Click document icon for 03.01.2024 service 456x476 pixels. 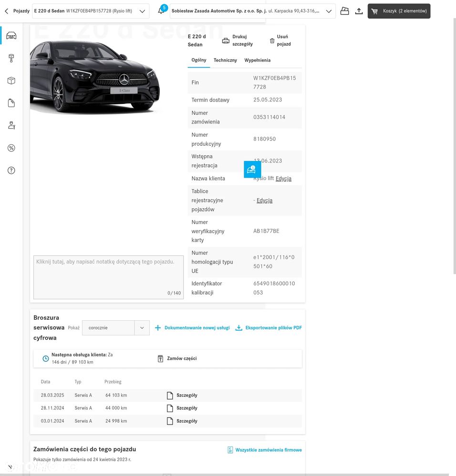(170, 421)
